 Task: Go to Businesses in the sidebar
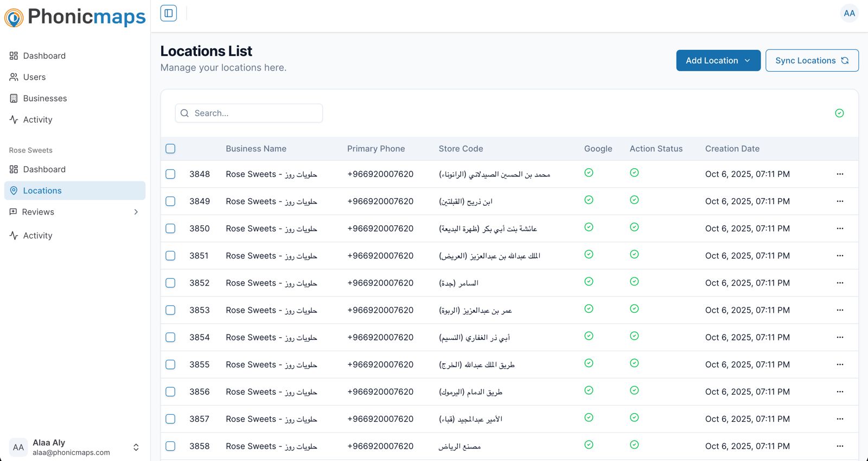coord(45,98)
